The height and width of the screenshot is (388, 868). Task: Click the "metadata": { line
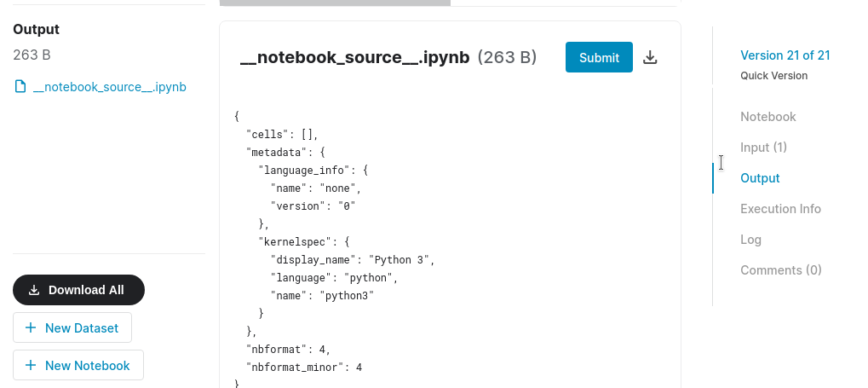(285, 153)
